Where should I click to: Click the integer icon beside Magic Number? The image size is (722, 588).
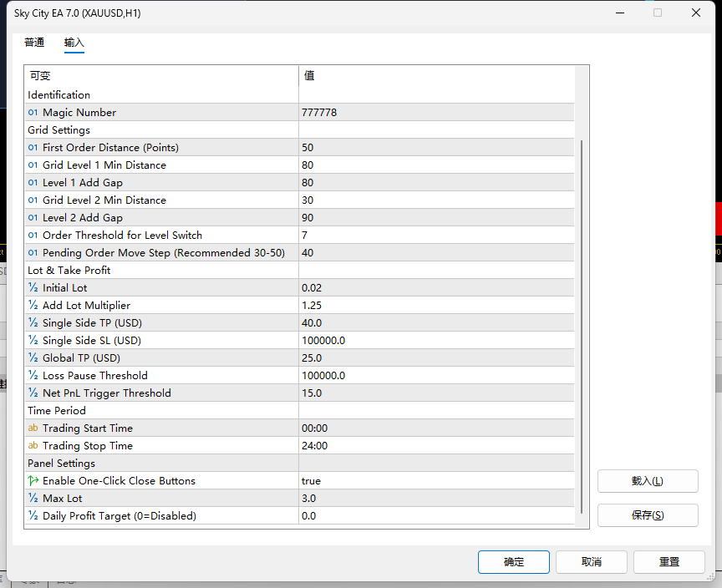[33, 112]
